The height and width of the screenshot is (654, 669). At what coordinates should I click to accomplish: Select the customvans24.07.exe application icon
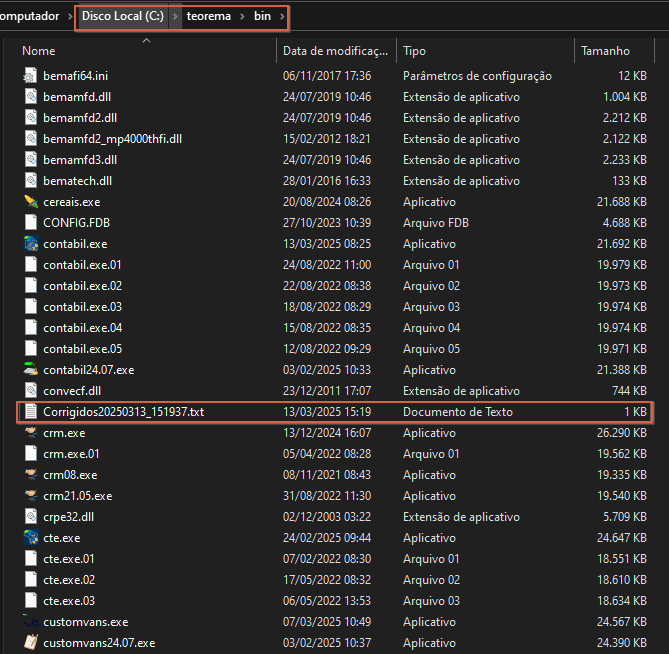pos(30,643)
